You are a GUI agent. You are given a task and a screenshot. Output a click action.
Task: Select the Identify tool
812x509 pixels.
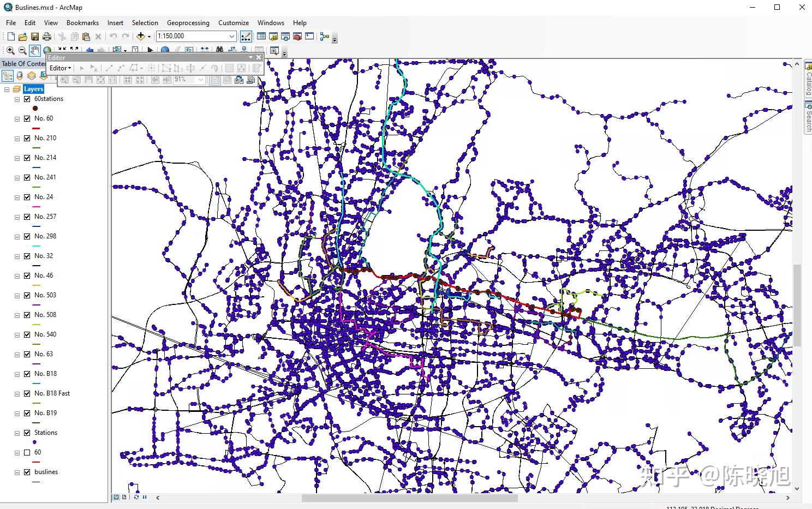[165, 50]
